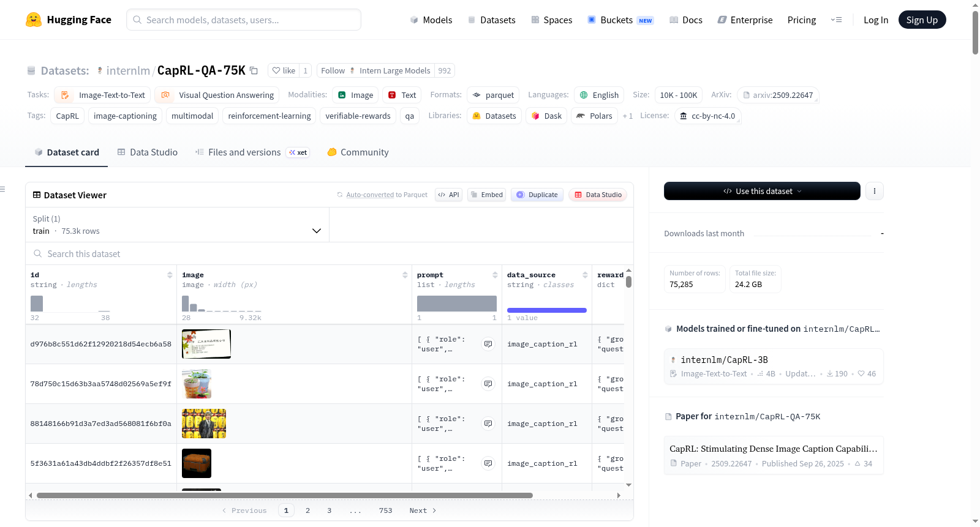Focus the Search models, datasets, users field
This screenshot has width=980, height=527.
click(244, 20)
